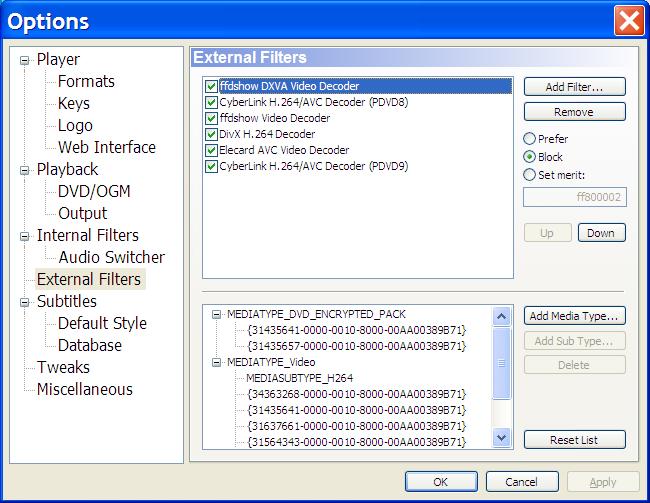Cancel the Options dialog

[522, 482]
